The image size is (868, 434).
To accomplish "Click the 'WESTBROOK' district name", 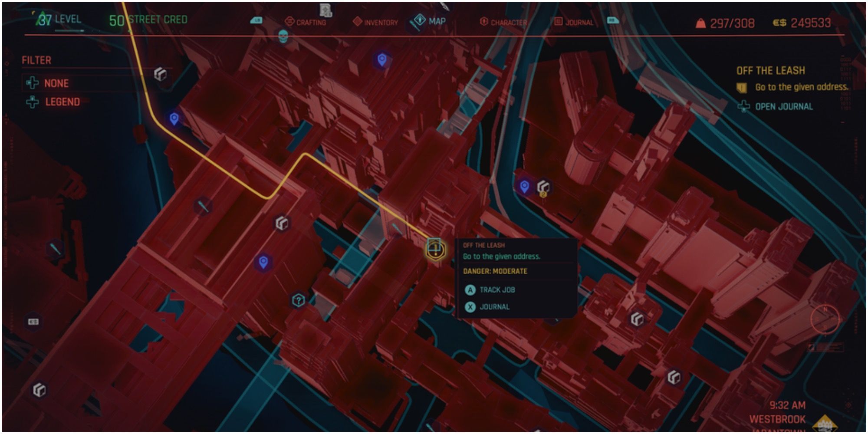I will (777, 419).
